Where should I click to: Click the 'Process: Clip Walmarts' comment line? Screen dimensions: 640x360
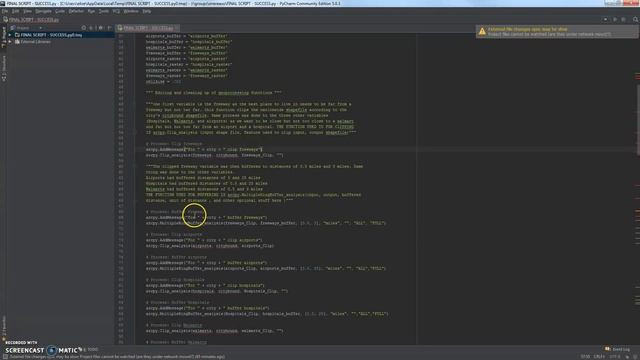click(x=174, y=325)
